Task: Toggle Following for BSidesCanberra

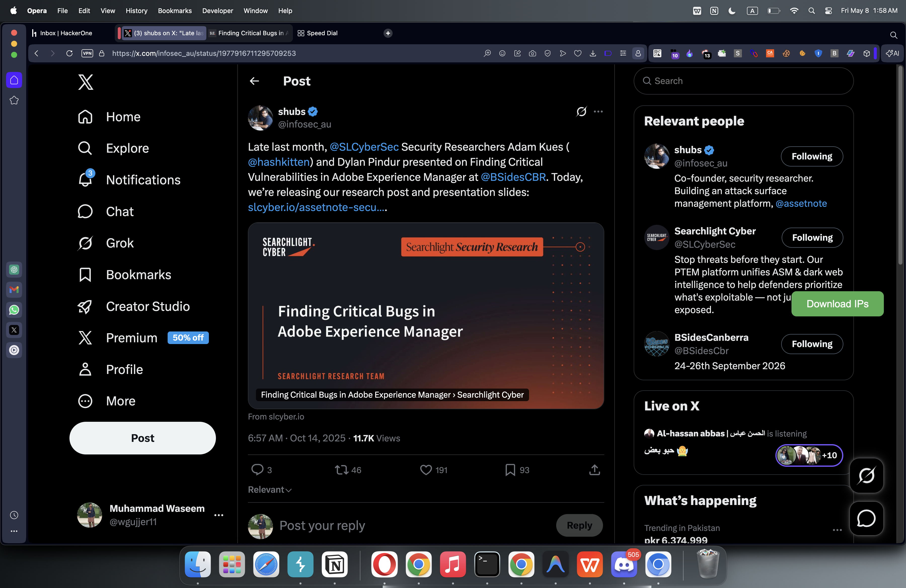Action: tap(812, 344)
